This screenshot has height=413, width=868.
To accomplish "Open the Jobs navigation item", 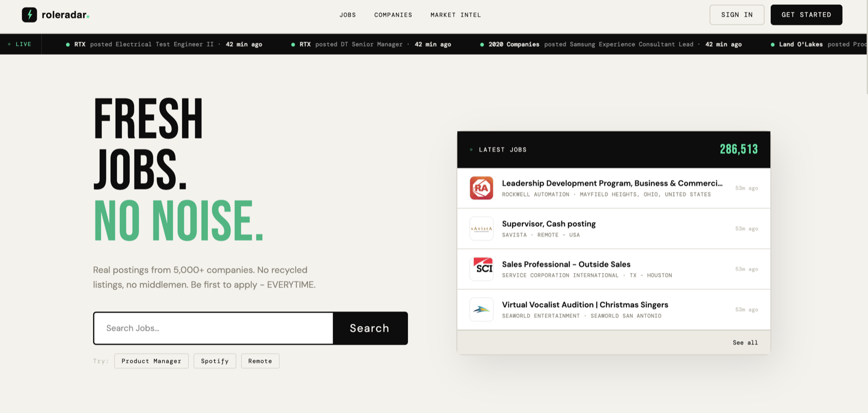I will [x=348, y=15].
